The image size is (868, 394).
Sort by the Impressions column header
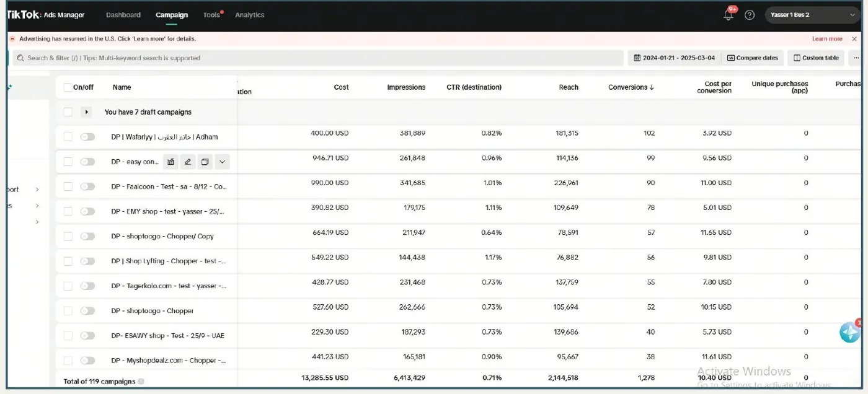[406, 87]
